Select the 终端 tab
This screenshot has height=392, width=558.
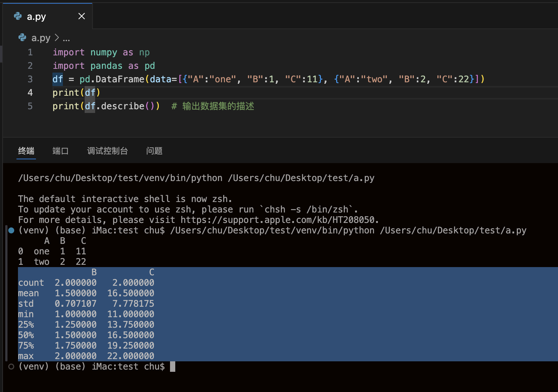pos(26,151)
